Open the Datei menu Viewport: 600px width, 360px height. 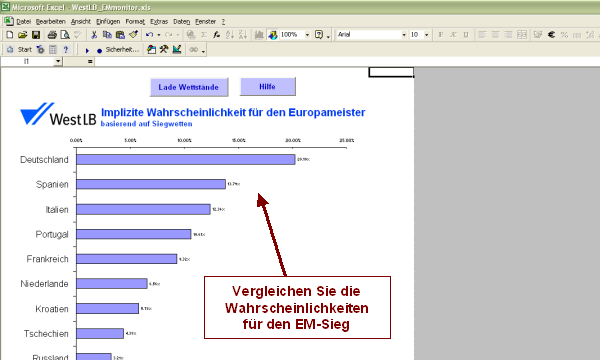[23, 22]
